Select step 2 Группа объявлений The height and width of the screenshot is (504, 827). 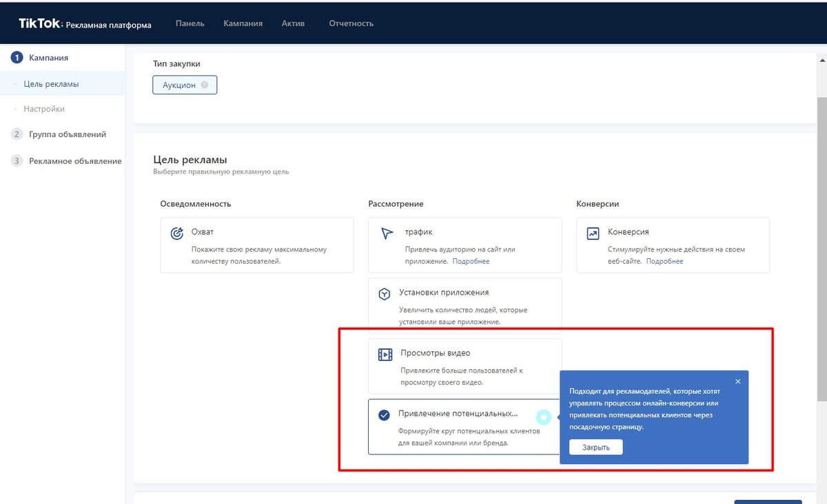[59, 134]
